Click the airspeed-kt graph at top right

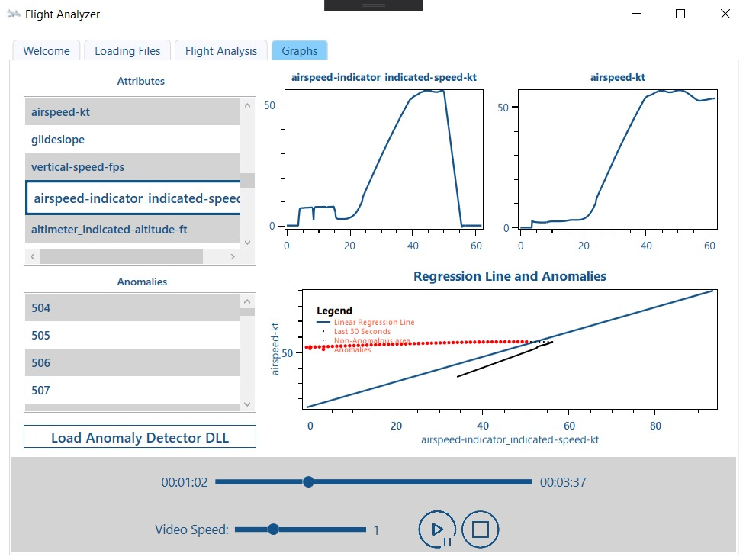click(x=618, y=159)
